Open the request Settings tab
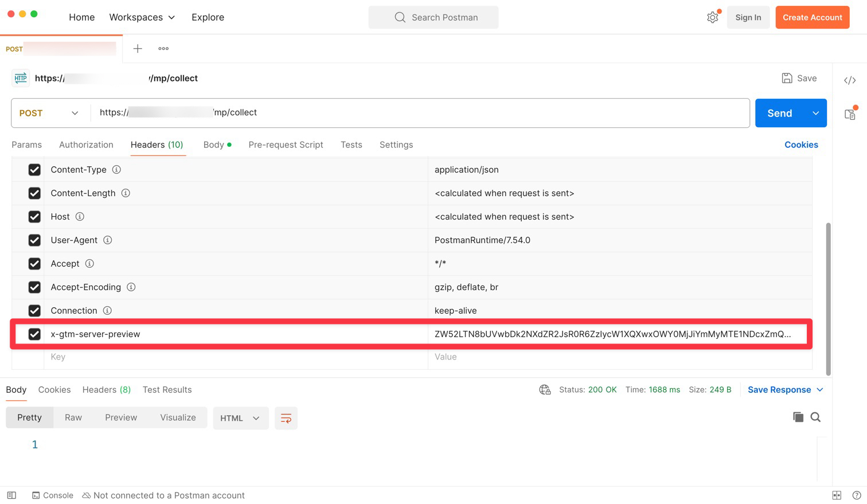Viewport: 867px width, 504px height. (x=396, y=144)
